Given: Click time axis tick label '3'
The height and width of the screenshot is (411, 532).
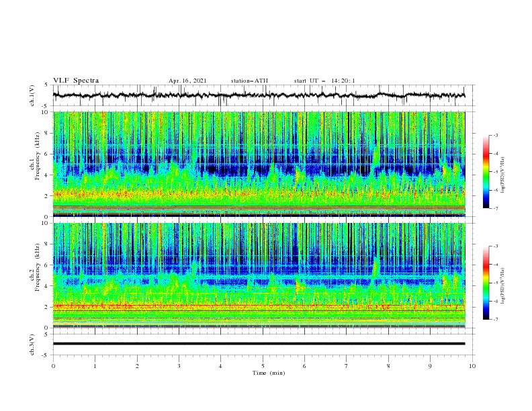Looking at the screenshot, I should tap(179, 366).
